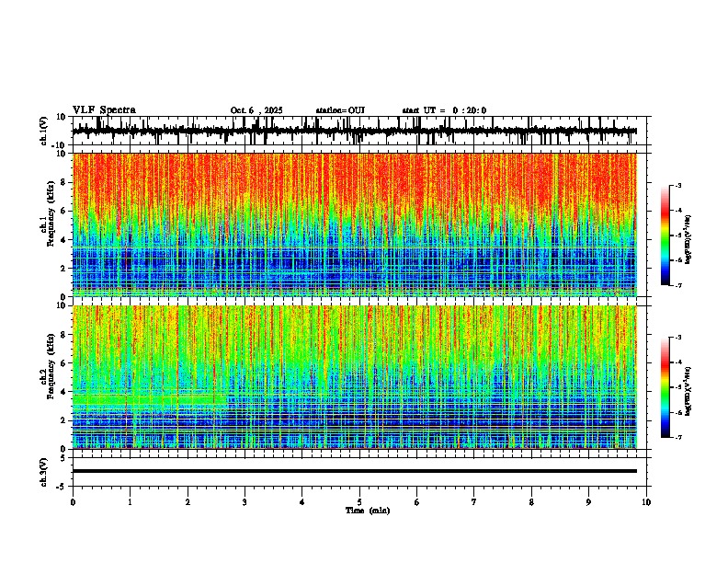
Task: Click the ch.2 color bar log(PSD) label
Action: pos(688,391)
